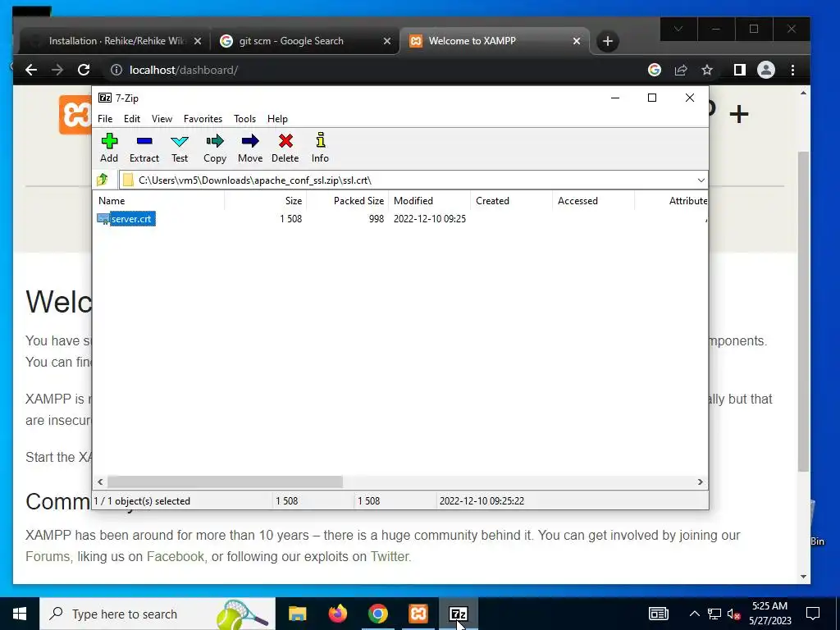Open Chrome's three-dot menu
Viewport: 840px width, 630px height.
[793, 71]
